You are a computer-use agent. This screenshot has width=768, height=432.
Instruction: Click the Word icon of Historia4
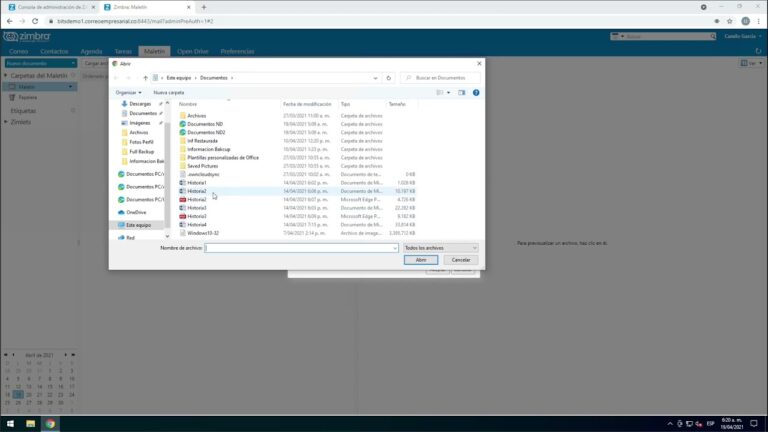(x=182, y=224)
